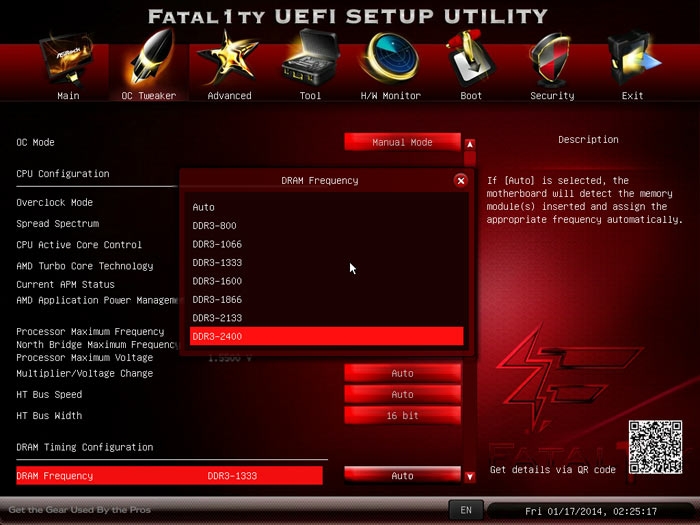This screenshot has width=700, height=525.
Task: Select Multiplier/Voltage Change label
Action: coord(85,373)
